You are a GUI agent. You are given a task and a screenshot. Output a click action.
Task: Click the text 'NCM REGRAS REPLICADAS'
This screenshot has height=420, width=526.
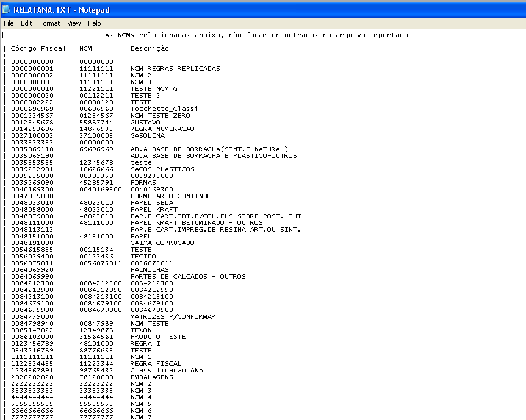tap(175, 68)
